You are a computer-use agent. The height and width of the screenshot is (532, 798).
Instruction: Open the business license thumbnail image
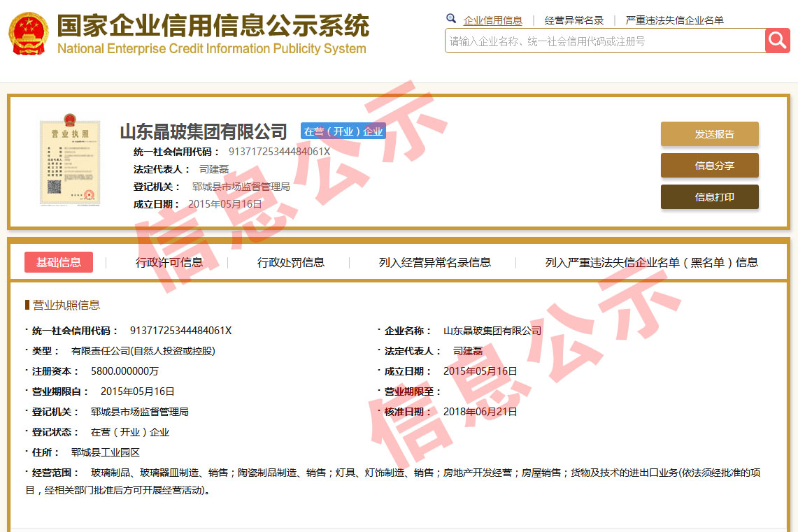coord(70,159)
